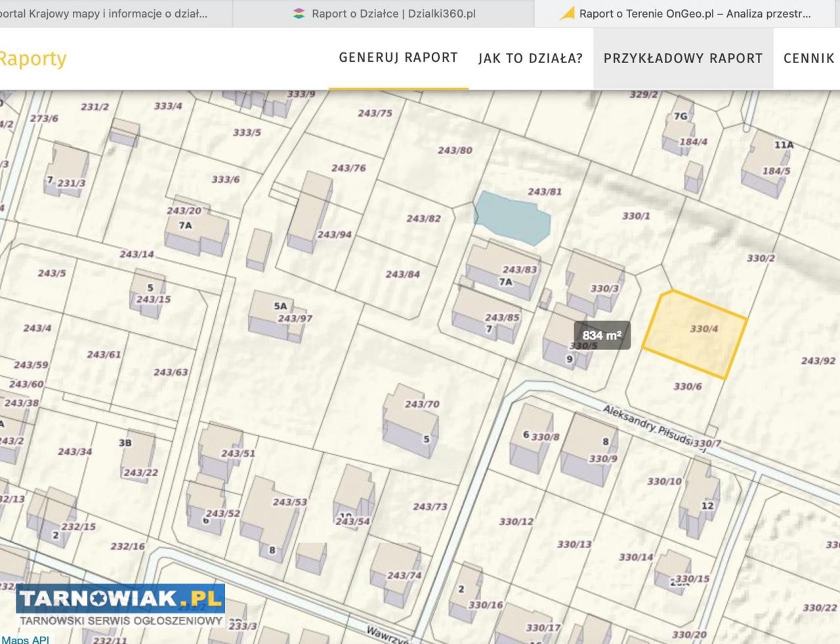Open the Maps API link

click(x=25, y=639)
